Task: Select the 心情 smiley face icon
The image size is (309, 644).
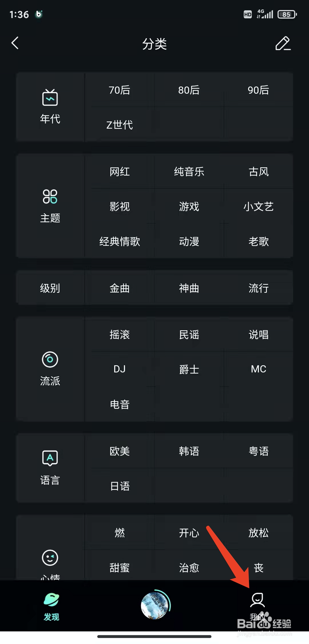Action: click(50, 558)
